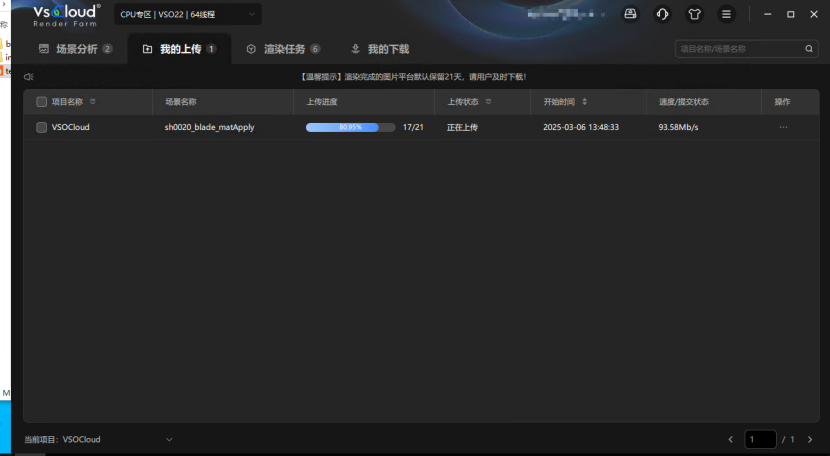Image resolution: width=830 pixels, height=456 pixels.
Task: Open the ··· actions for VSOCloud row
Action: pyautogui.click(x=783, y=127)
